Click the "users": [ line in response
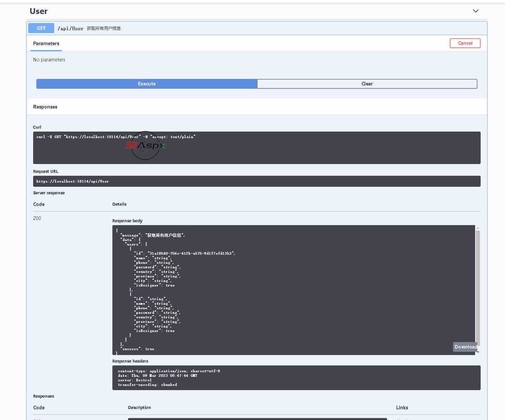 point(136,244)
